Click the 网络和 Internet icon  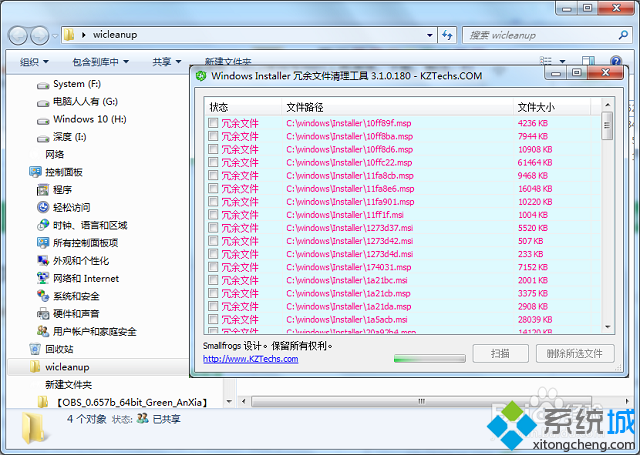point(43,278)
